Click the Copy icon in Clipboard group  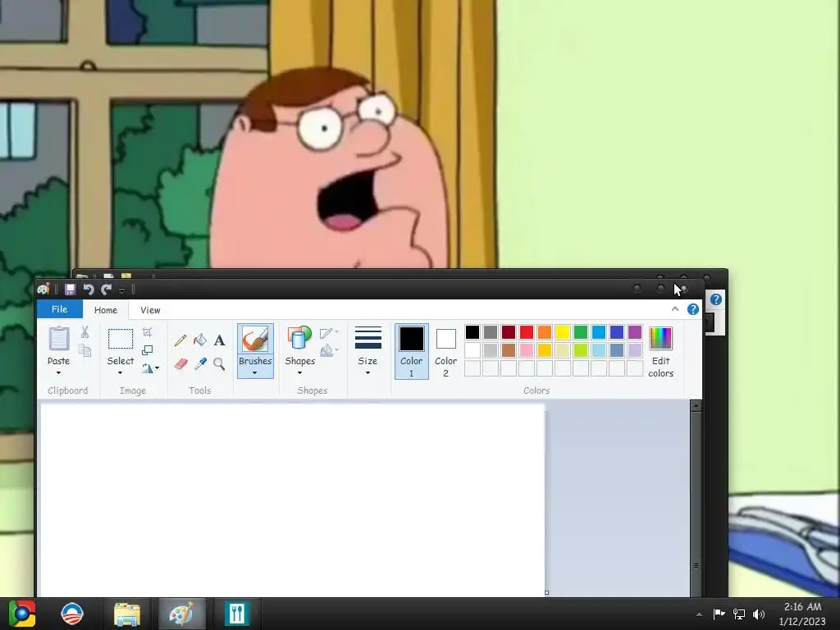coord(84,350)
